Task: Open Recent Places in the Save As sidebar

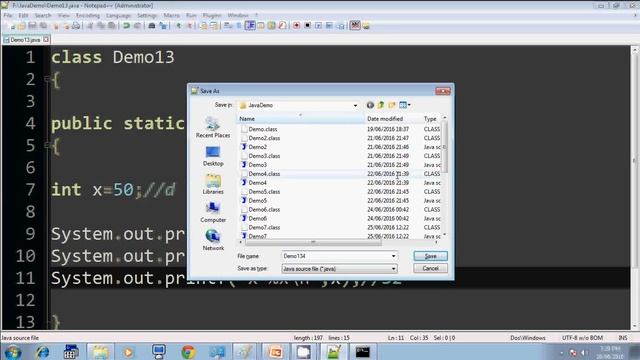Action: [x=213, y=127]
